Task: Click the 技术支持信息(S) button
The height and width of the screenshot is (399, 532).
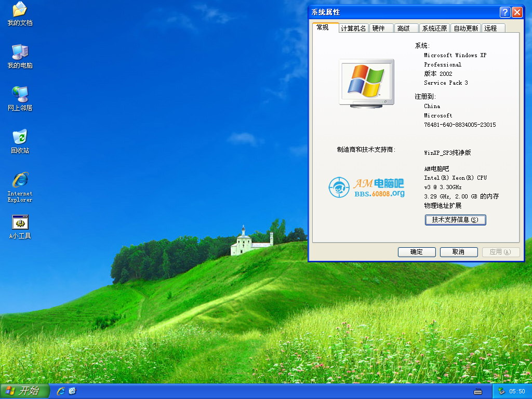Action: pos(455,220)
